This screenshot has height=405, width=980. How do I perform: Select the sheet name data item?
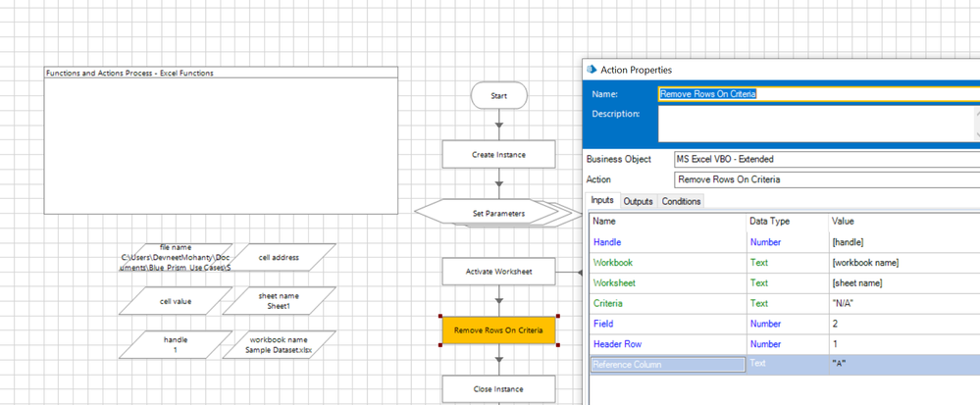279,301
